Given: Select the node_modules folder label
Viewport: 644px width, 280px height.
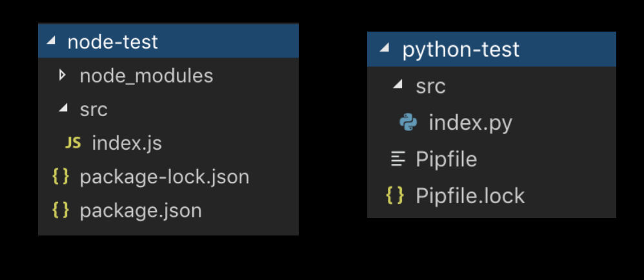Looking at the screenshot, I should coord(146,76).
